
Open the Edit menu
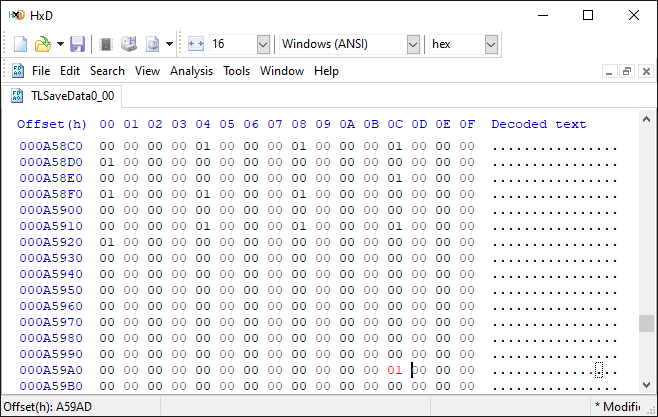point(70,71)
